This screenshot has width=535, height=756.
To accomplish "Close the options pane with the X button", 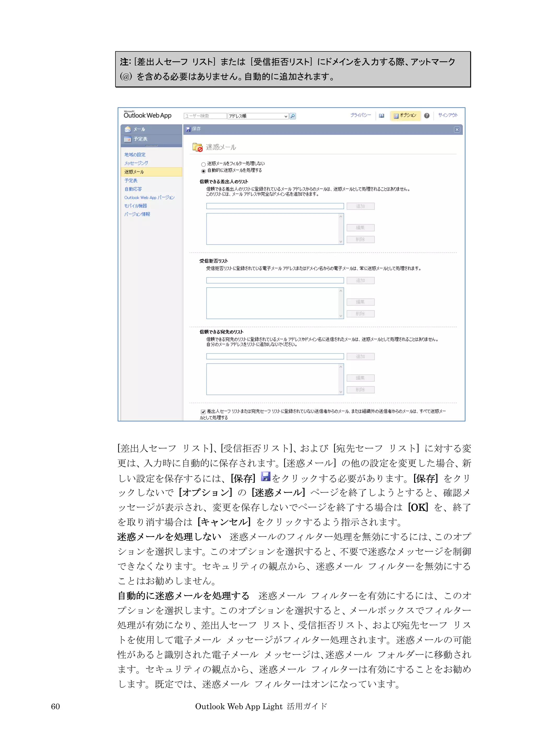I will point(457,129).
